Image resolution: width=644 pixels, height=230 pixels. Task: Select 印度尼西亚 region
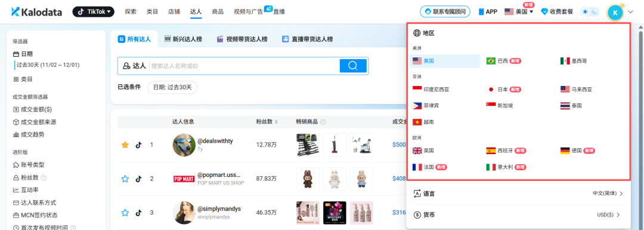(x=431, y=89)
